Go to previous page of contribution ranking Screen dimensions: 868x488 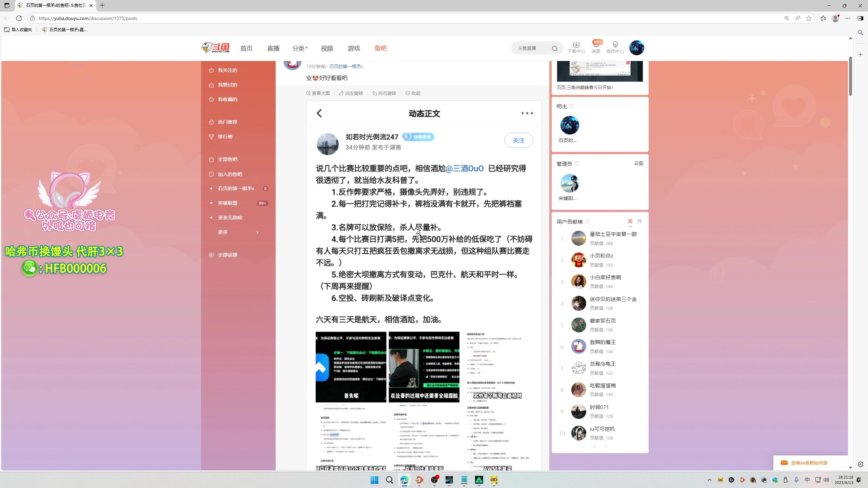tap(594, 446)
